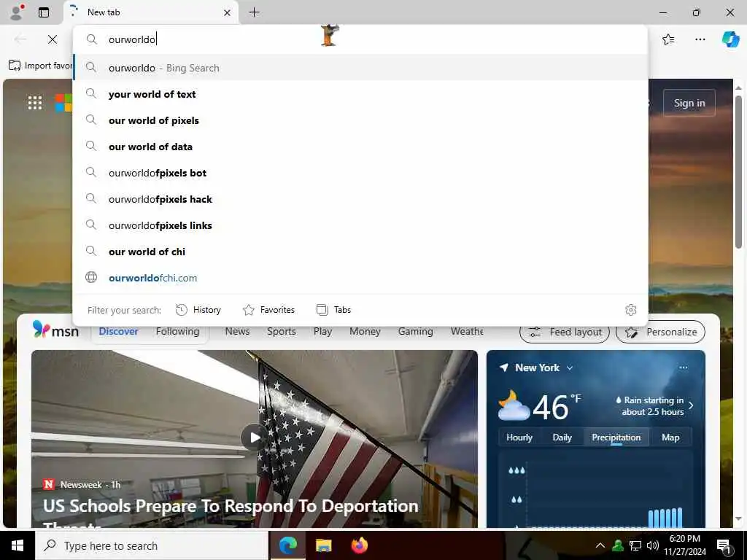The image size is (747, 560).
Task: Select Precipitation weather tab
Action: [x=616, y=437]
